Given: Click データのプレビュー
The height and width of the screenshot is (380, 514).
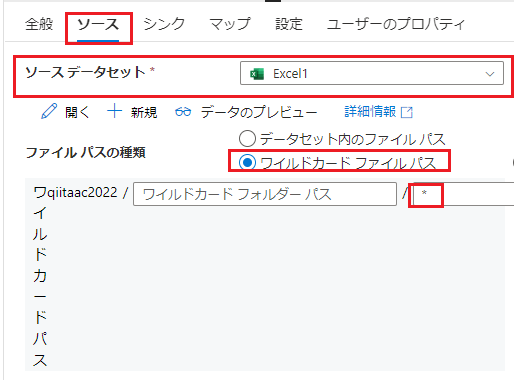Looking at the screenshot, I should pos(259,112).
